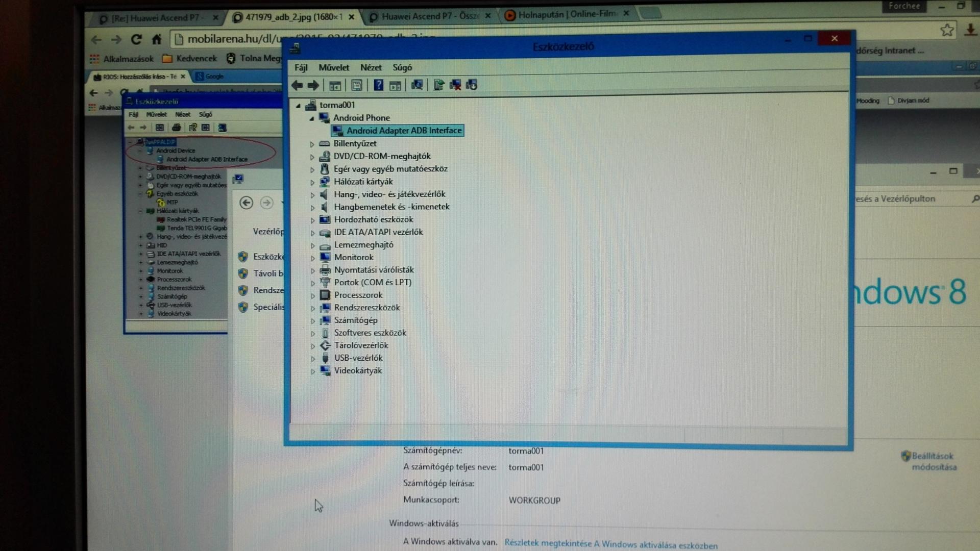This screenshot has width=980, height=551.
Task: Collapse the torma001 root node
Action: click(x=299, y=106)
